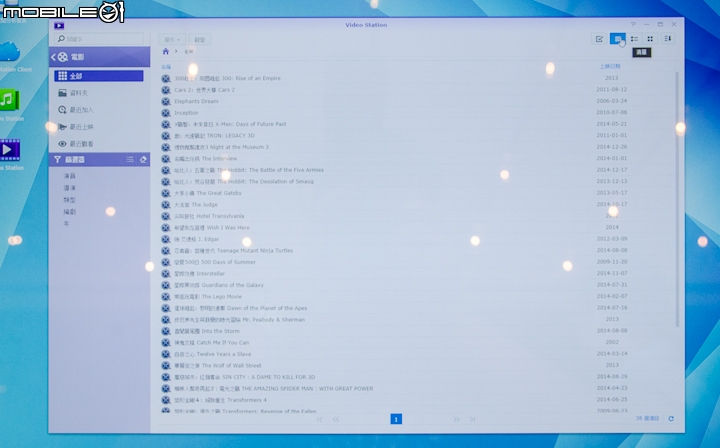Click the 設定 settings button
This screenshot has width=720, height=448.
(200, 39)
